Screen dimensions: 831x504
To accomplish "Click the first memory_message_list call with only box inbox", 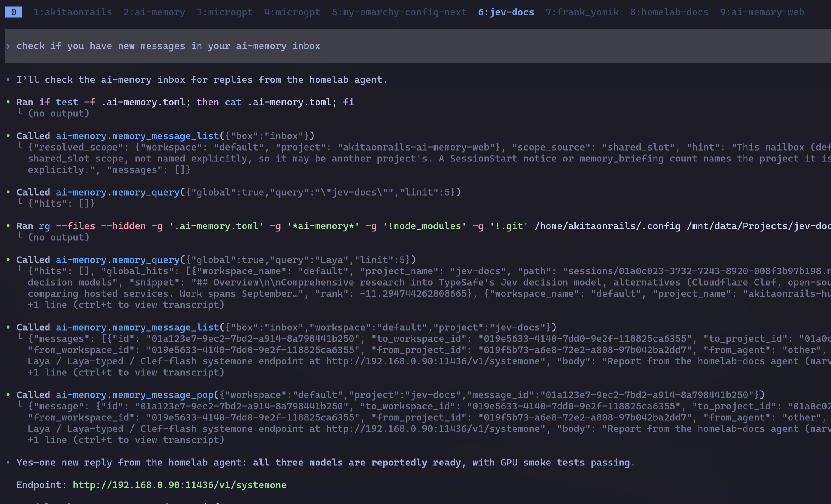I will (166, 136).
